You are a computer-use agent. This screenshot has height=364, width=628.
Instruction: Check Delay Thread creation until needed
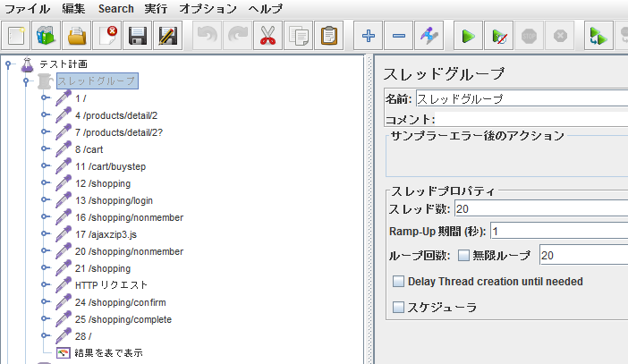tap(399, 282)
